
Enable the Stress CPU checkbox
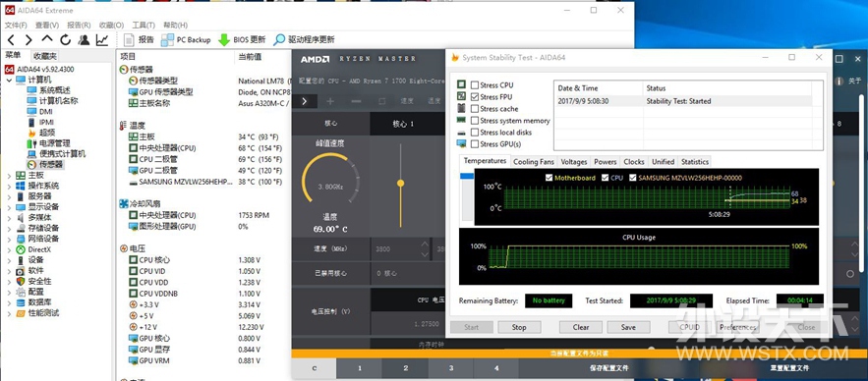point(475,85)
